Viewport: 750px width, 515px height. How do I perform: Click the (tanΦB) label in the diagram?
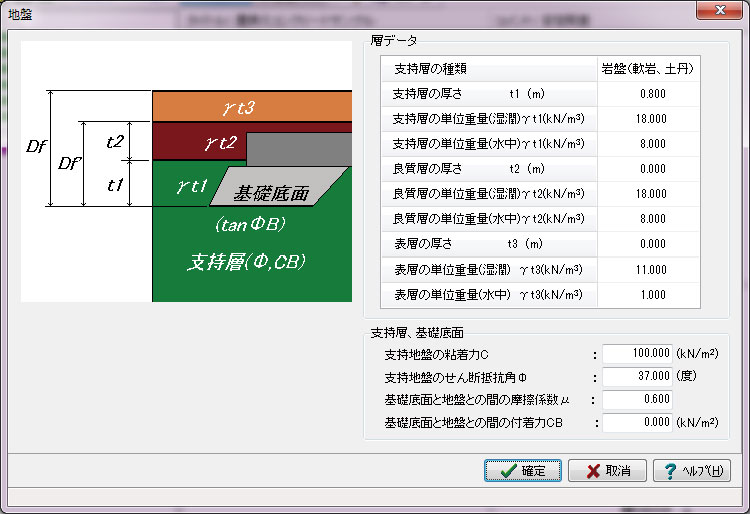click(x=250, y=224)
